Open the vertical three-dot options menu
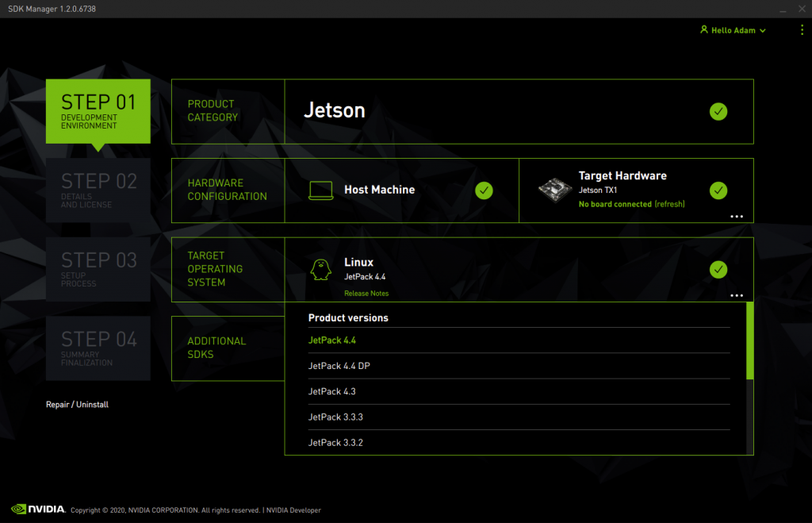 [802, 30]
